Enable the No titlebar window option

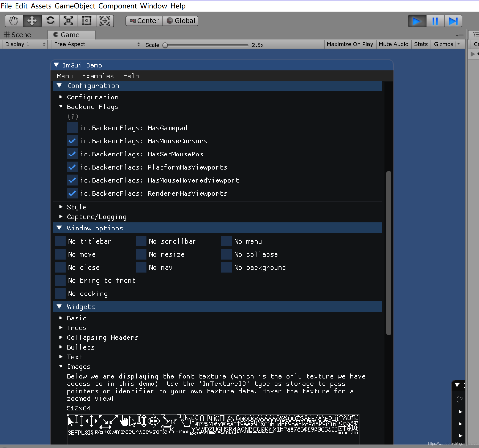click(x=60, y=241)
